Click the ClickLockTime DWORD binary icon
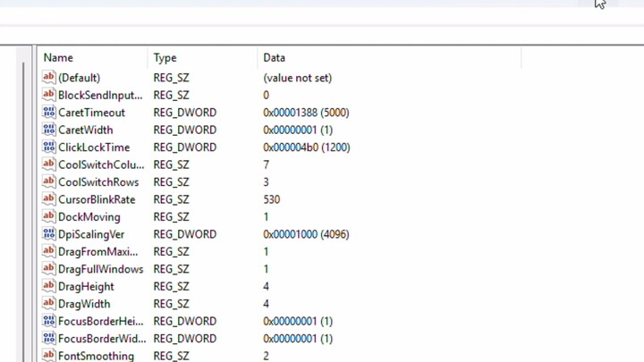 click(x=48, y=147)
